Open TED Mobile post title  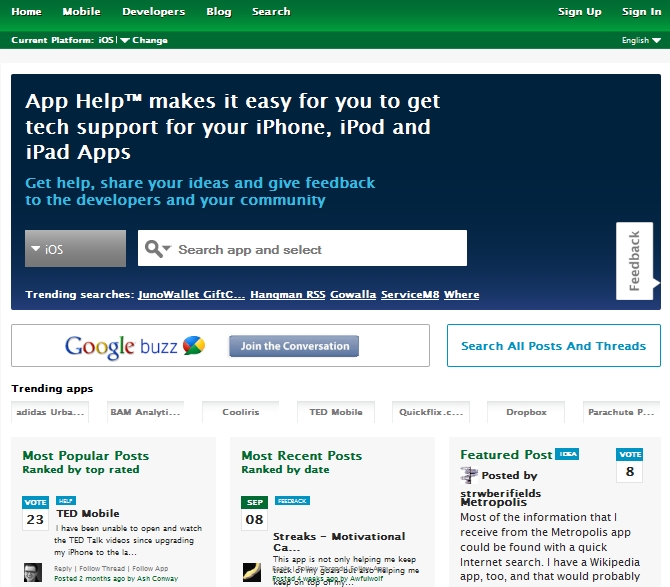[x=88, y=514]
